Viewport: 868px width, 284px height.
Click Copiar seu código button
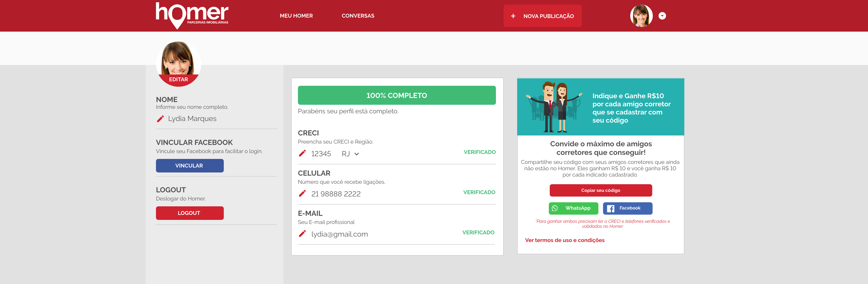(600, 191)
